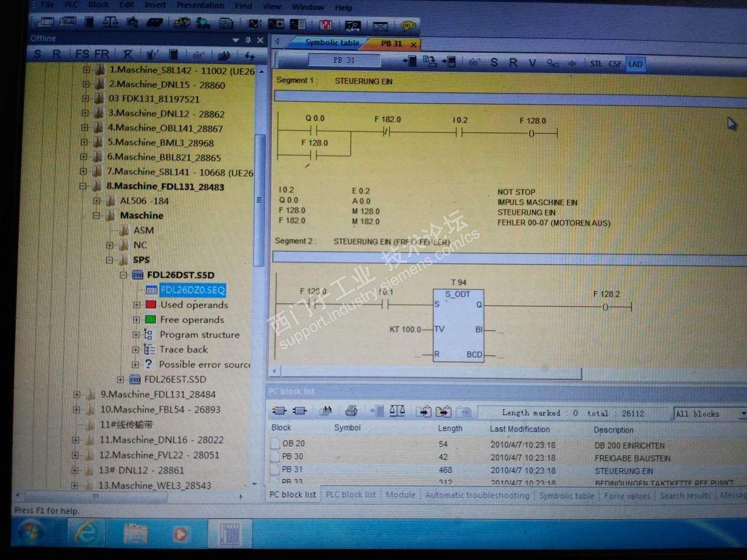Open the Find menu
The height and width of the screenshot is (560, 747).
click(x=243, y=6)
